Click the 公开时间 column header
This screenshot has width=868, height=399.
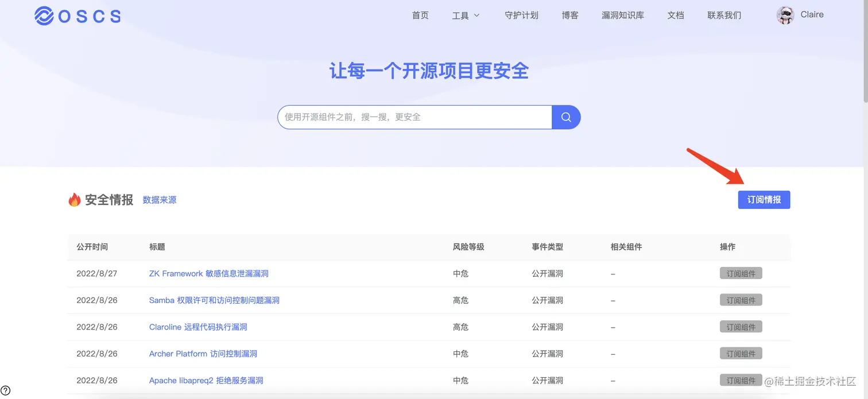tap(92, 247)
